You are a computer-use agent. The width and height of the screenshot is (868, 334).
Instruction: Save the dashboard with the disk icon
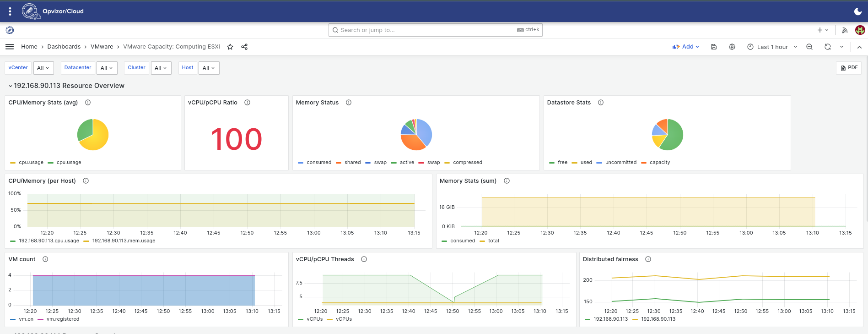tap(714, 47)
